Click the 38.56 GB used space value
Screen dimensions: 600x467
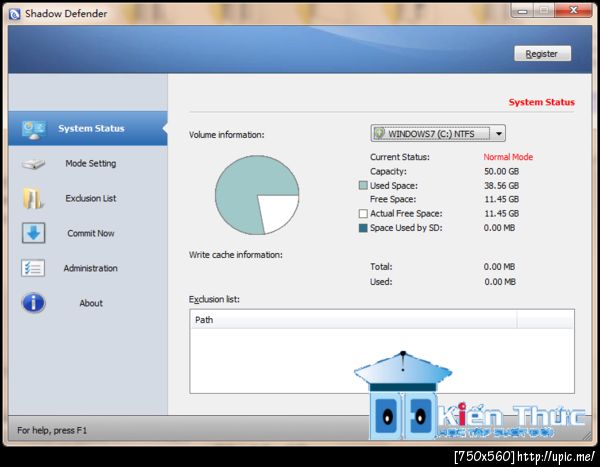coord(502,186)
